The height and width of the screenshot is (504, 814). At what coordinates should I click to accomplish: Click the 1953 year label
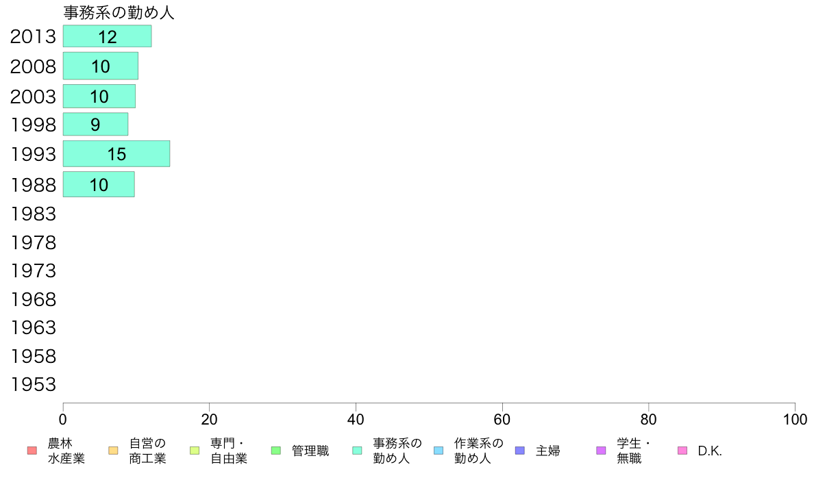click(33, 385)
